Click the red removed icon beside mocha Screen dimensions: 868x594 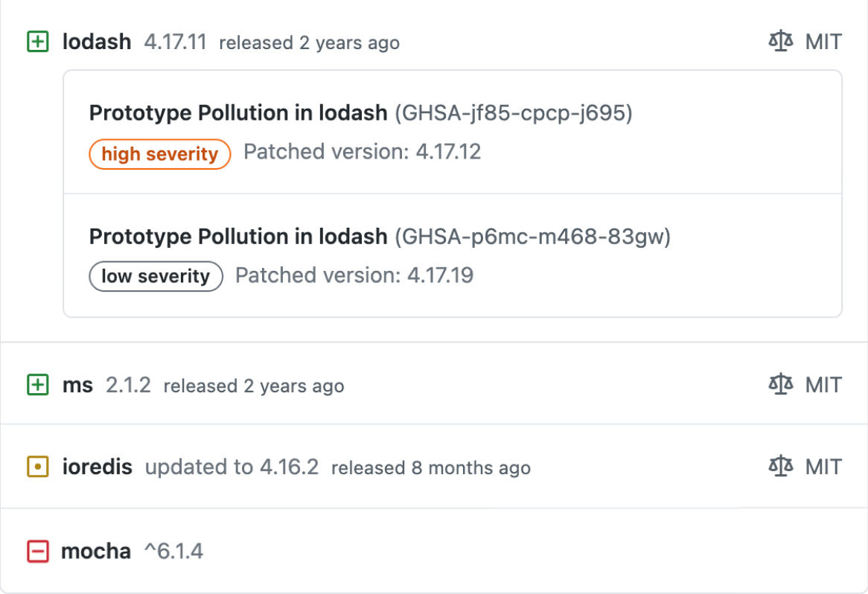[37, 552]
